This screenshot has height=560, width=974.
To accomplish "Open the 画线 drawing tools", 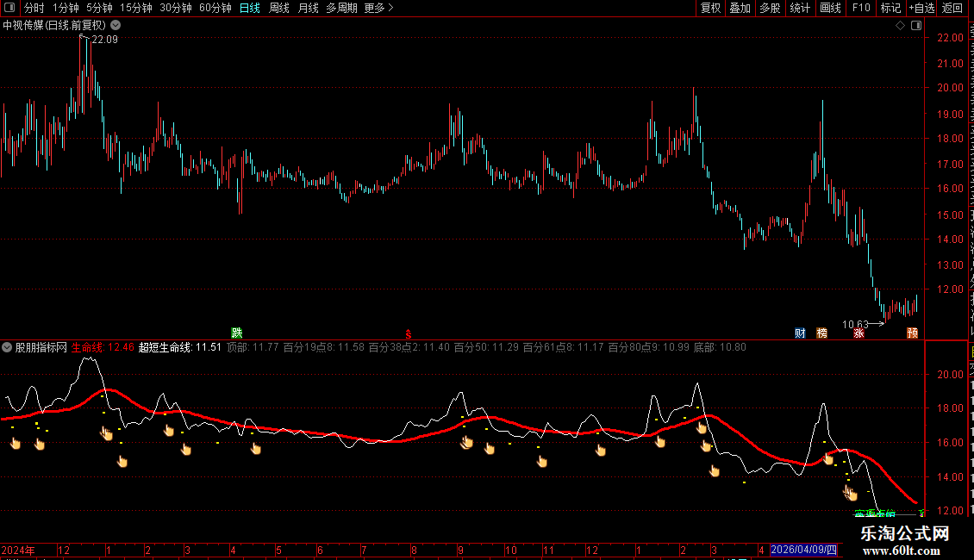I will coord(830,8).
